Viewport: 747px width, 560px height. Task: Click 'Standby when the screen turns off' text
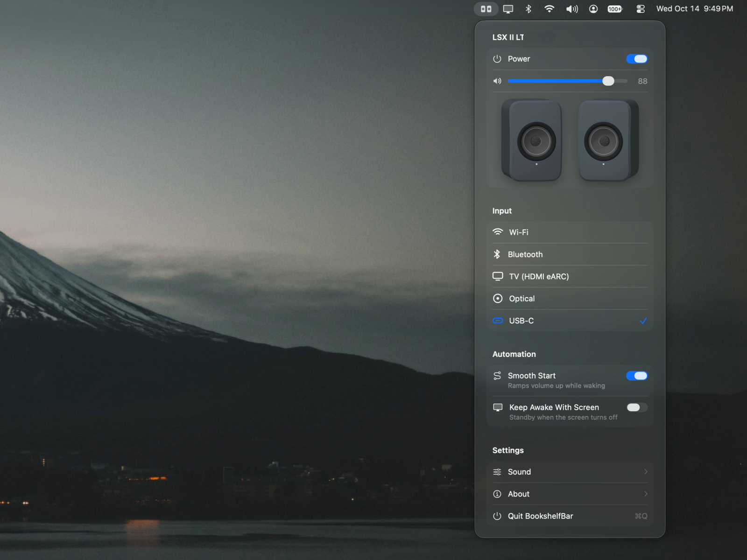point(564,418)
